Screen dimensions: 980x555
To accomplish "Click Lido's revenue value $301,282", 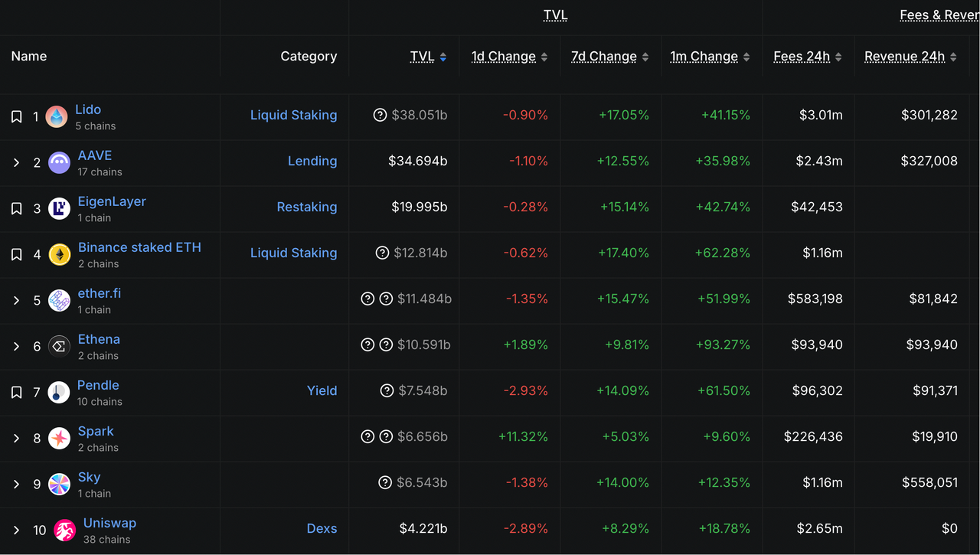I will coord(929,115).
